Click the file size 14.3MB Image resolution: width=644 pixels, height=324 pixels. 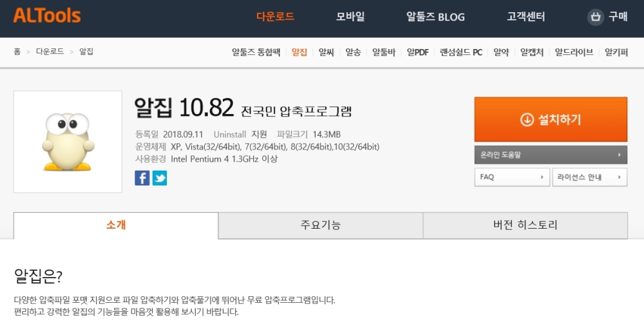(x=327, y=134)
